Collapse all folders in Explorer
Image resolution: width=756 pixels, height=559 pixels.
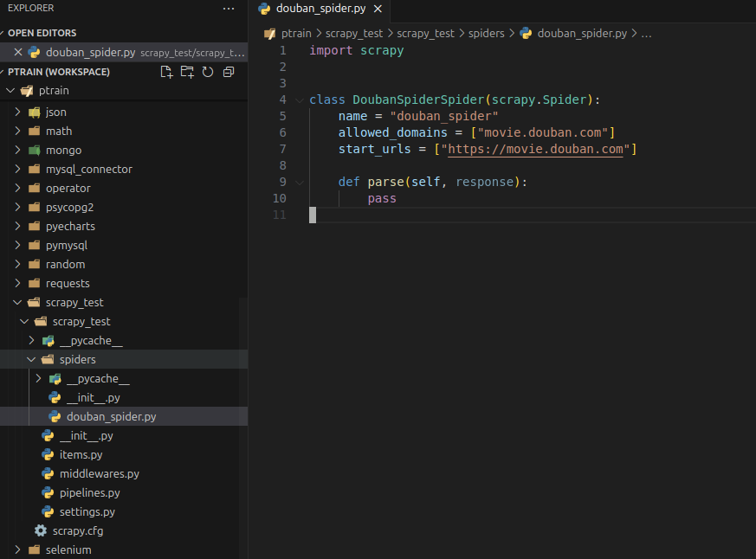tap(229, 72)
